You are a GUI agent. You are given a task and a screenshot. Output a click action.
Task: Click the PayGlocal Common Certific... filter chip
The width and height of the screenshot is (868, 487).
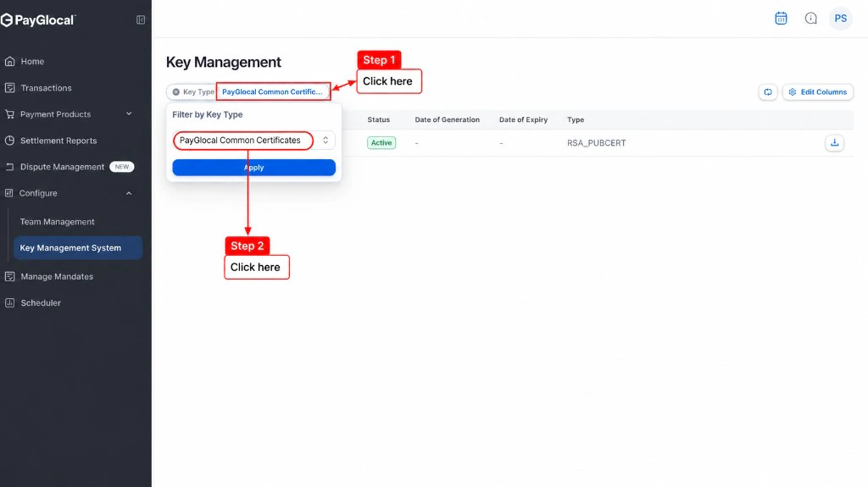(272, 91)
